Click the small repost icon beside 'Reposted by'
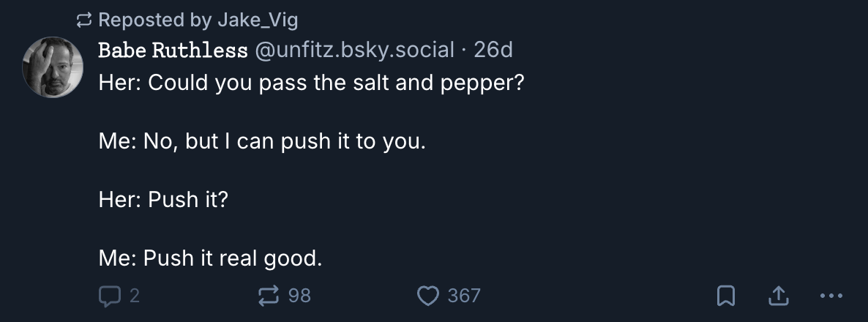The image size is (868, 322). pyautogui.click(x=85, y=20)
